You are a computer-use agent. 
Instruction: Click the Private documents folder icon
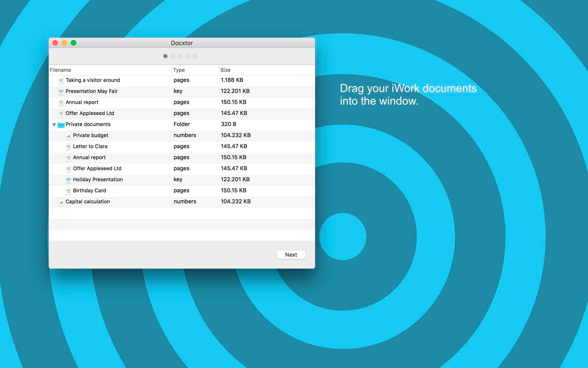click(x=61, y=125)
